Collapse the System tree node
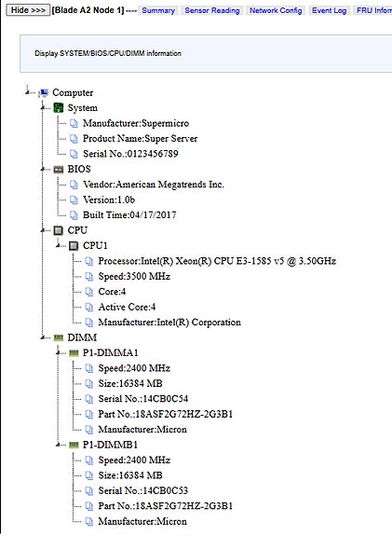This screenshot has width=392, height=536. click(x=43, y=108)
